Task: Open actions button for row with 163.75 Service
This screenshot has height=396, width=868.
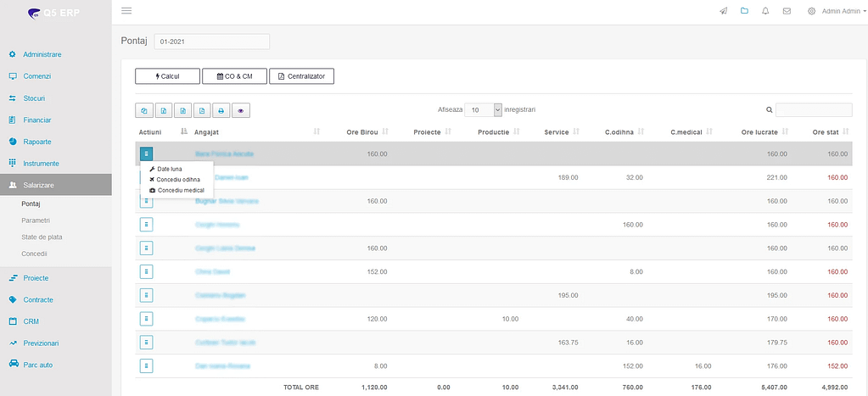Action: 146,343
